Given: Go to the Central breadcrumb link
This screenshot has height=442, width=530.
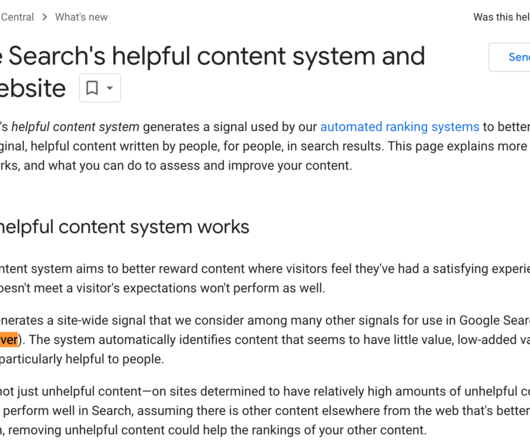Looking at the screenshot, I should [17, 17].
